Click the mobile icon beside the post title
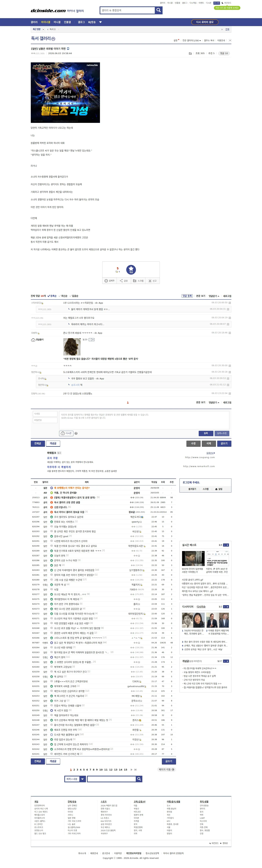Viewport: 262px width, 868px height. pos(68,49)
